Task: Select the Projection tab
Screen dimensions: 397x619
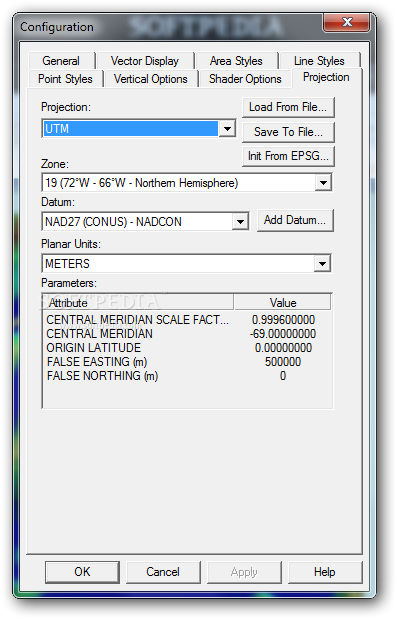Action: point(326,77)
